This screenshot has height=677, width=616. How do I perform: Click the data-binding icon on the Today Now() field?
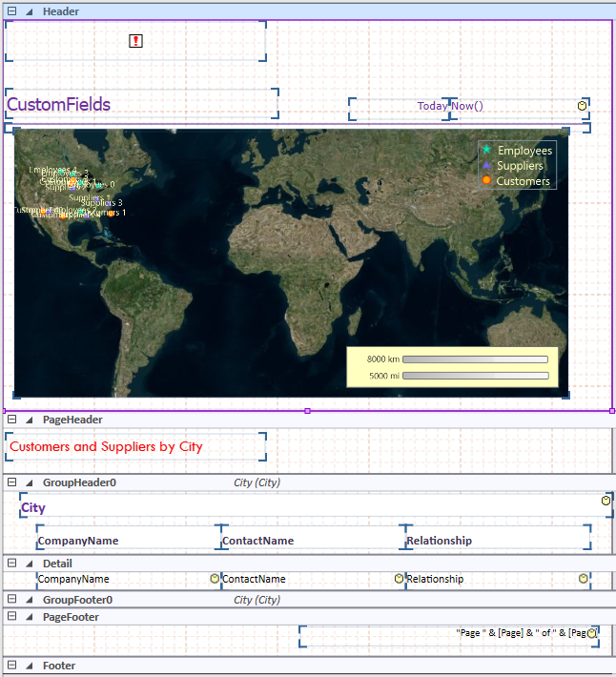coord(583,105)
